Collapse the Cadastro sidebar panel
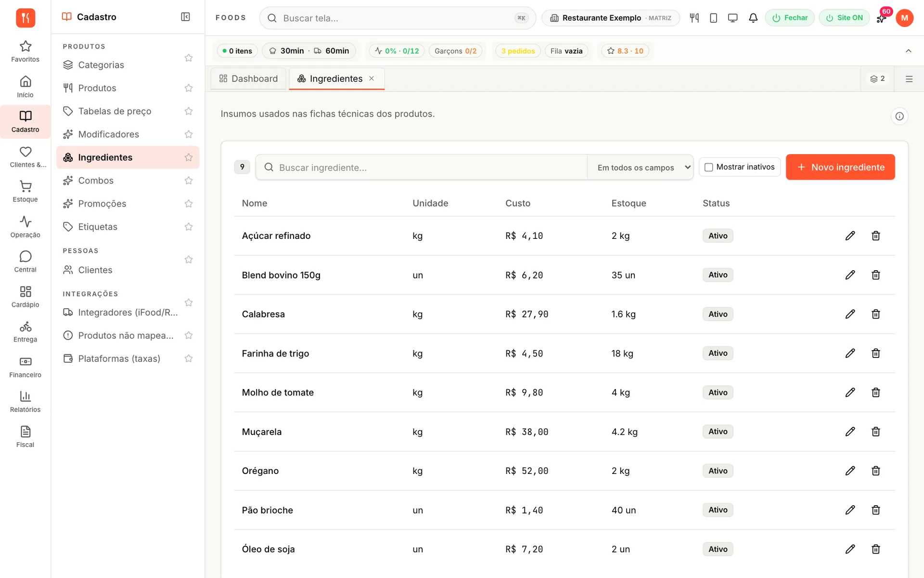Image resolution: width=924 pixels, height=578 pixels. click(185, 17)
